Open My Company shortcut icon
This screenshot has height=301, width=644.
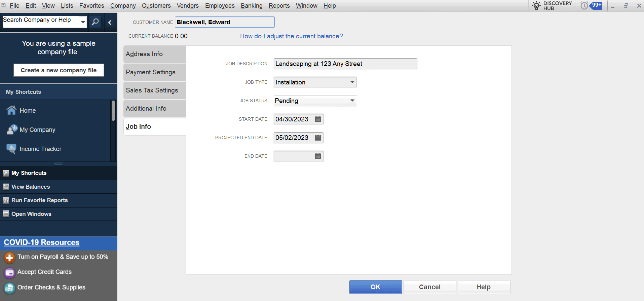[x=12, y=129]
